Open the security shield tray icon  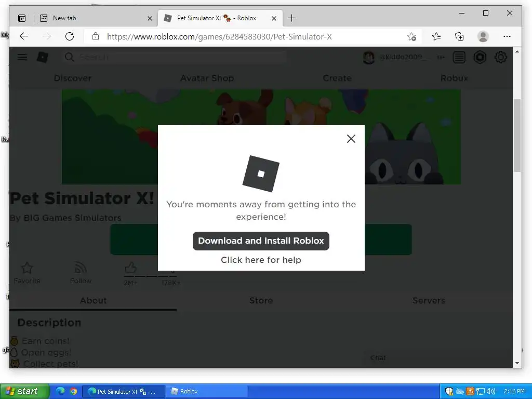(x=449, y=391)
